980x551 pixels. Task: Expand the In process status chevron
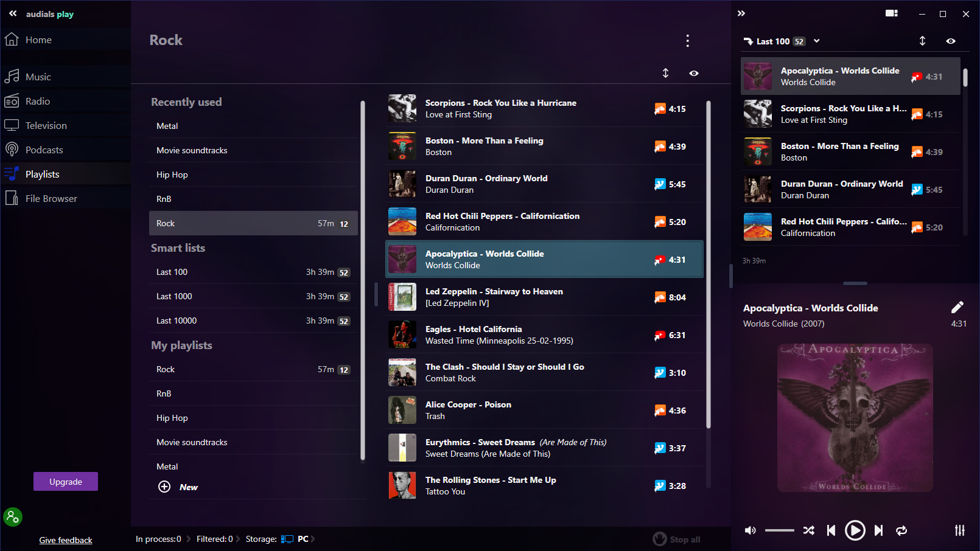pyautogui.click(x=189, y=539)
